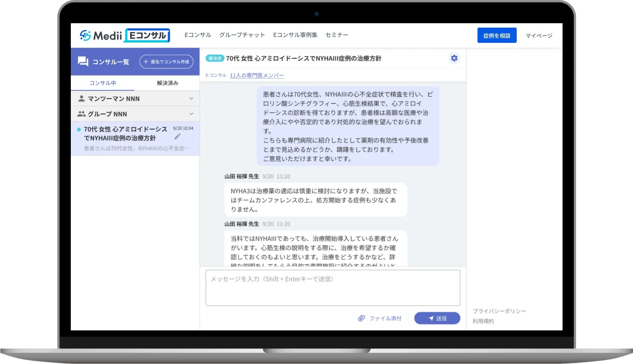
Task: Click the 症例を相談 button
Action: (497, 35)
